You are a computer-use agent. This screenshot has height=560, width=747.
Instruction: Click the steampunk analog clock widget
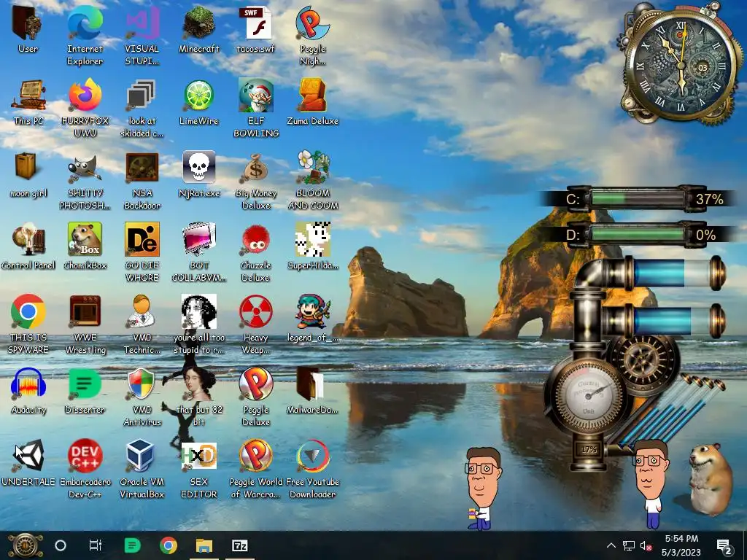coord(681,65)
